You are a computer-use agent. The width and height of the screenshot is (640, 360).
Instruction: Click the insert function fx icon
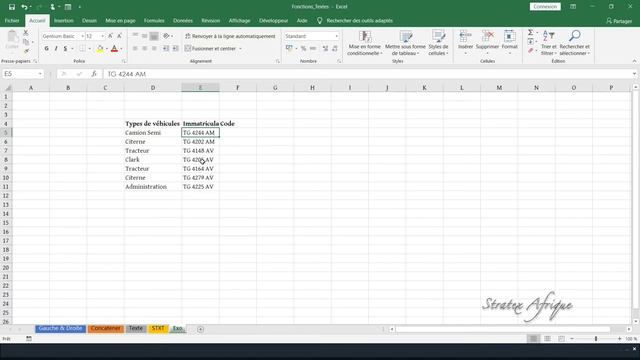[x=94, y=74]
